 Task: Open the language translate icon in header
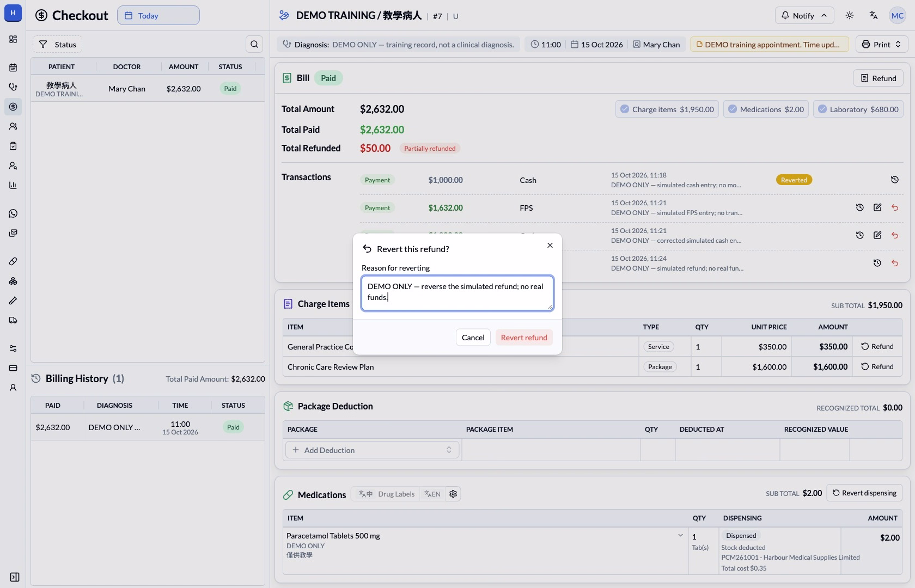point(874,15)
